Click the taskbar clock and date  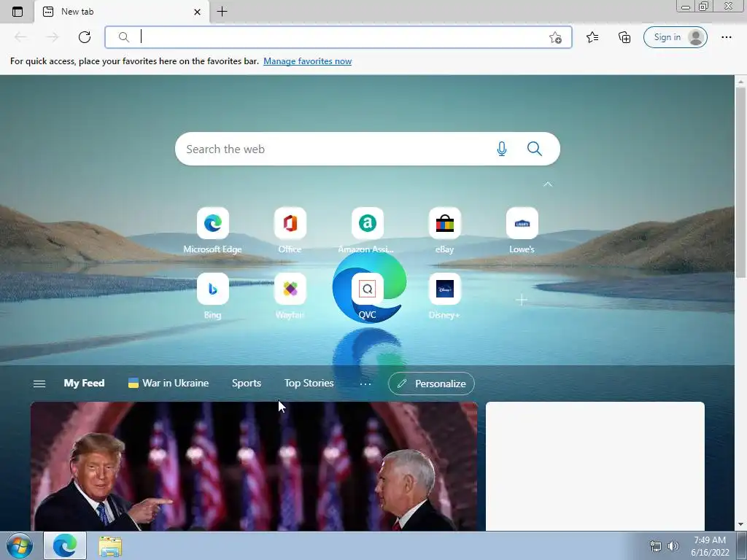click(710, 546)
